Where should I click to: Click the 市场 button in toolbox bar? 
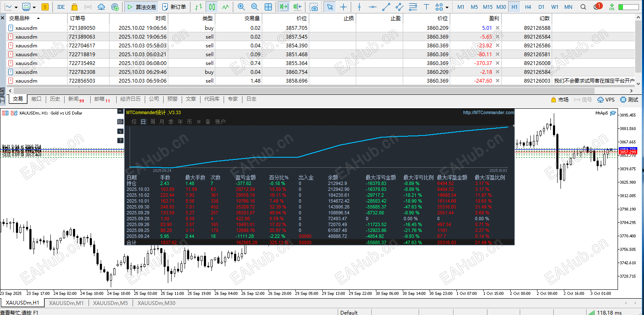point(560,99)
